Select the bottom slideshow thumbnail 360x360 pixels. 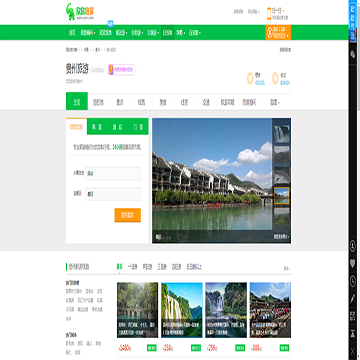tap(282, 216)
